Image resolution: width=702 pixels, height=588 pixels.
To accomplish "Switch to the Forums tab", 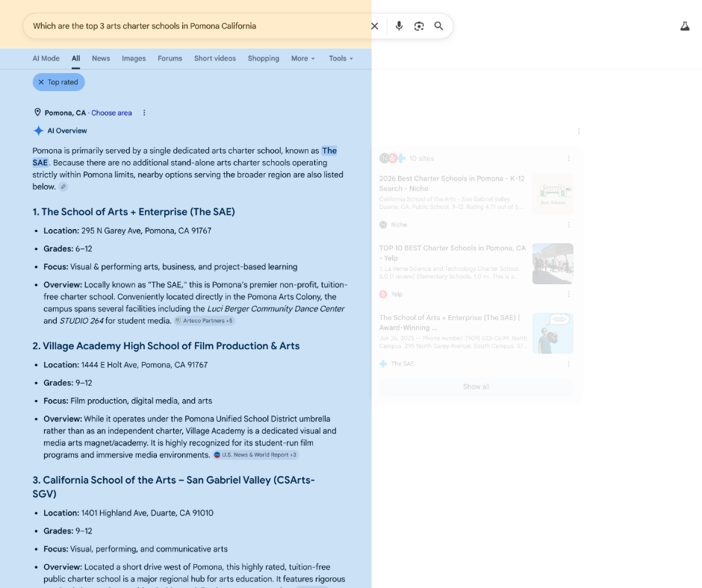I will (x=170, y=59).
